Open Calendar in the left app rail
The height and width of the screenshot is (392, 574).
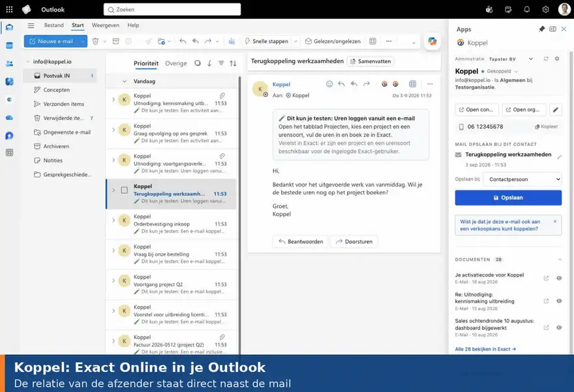coord(10,46)
